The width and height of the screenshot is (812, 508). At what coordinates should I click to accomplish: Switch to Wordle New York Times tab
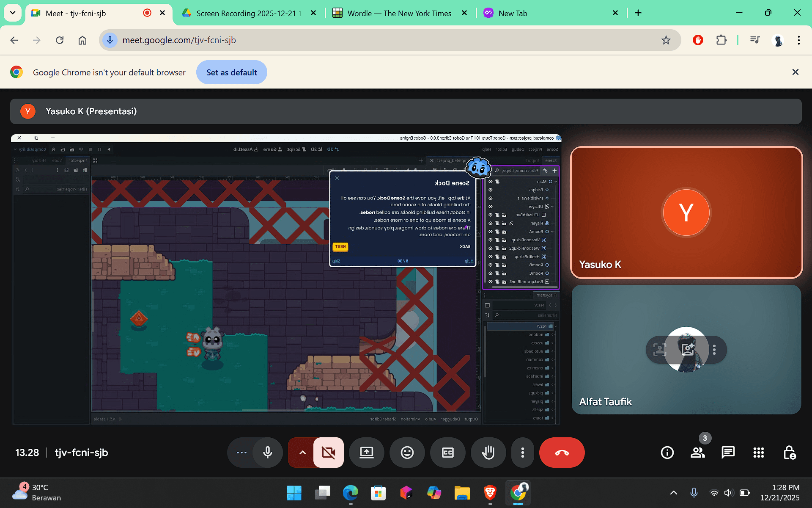[399, 13]
